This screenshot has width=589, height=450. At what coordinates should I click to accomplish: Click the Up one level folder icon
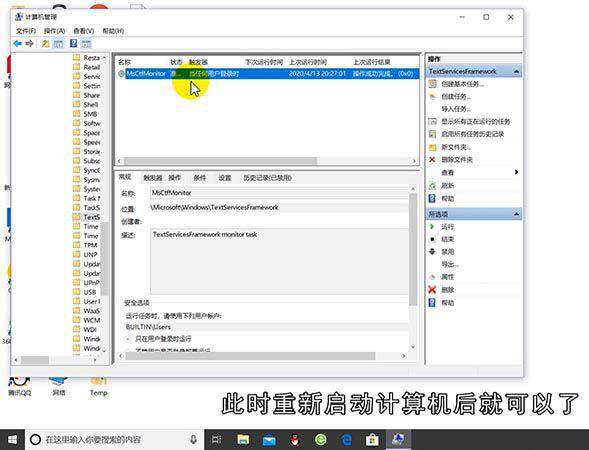45,44
